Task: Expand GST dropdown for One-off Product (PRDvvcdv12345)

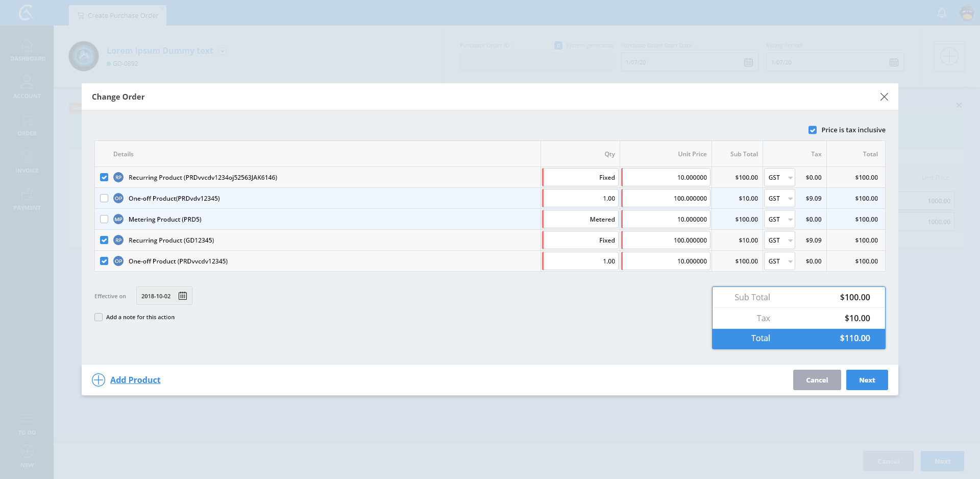Action: tap(779, 261)
